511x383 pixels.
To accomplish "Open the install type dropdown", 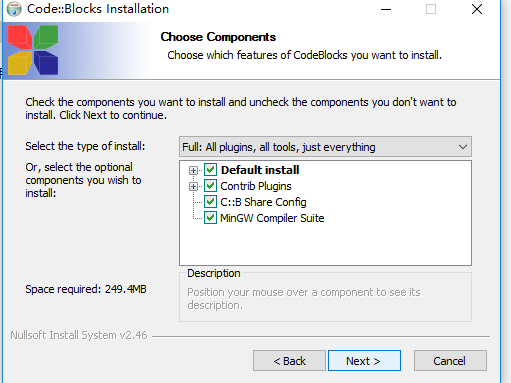I will 325,147.
